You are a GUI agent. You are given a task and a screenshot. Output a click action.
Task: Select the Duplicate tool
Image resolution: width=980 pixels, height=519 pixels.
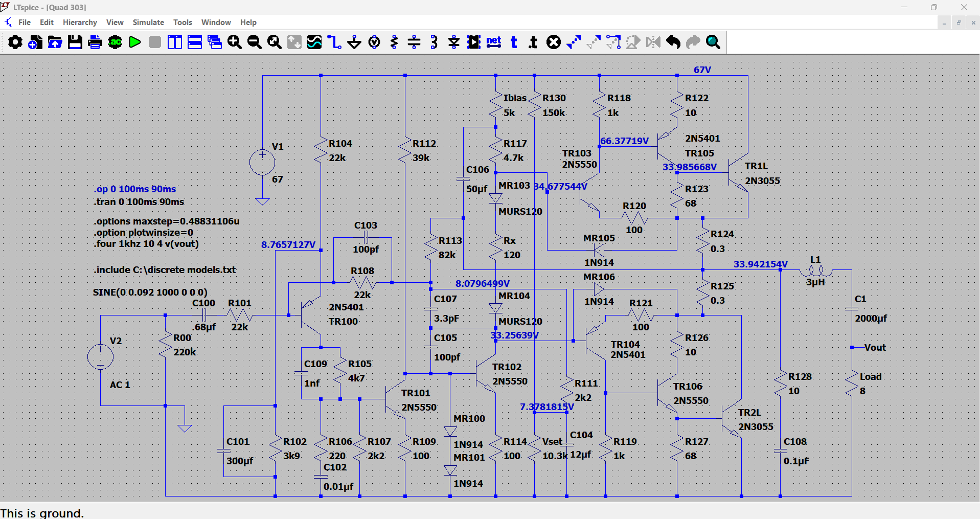574,42
